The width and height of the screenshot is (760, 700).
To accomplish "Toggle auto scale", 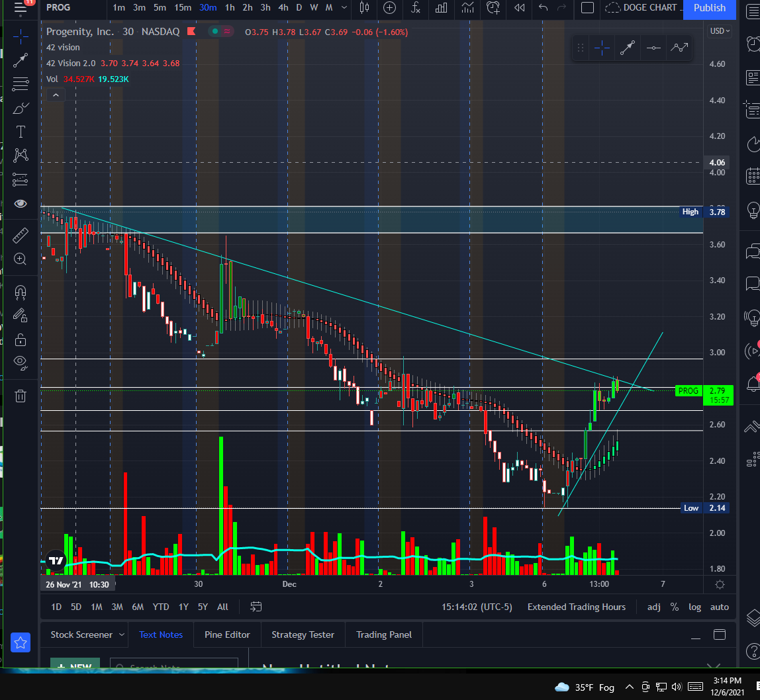I will (x=719, y=607).
